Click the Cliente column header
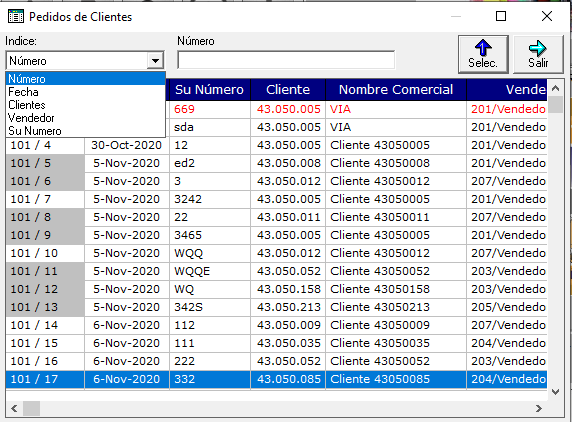This screenshot has width=572, height=422. [x=288, y=90]
